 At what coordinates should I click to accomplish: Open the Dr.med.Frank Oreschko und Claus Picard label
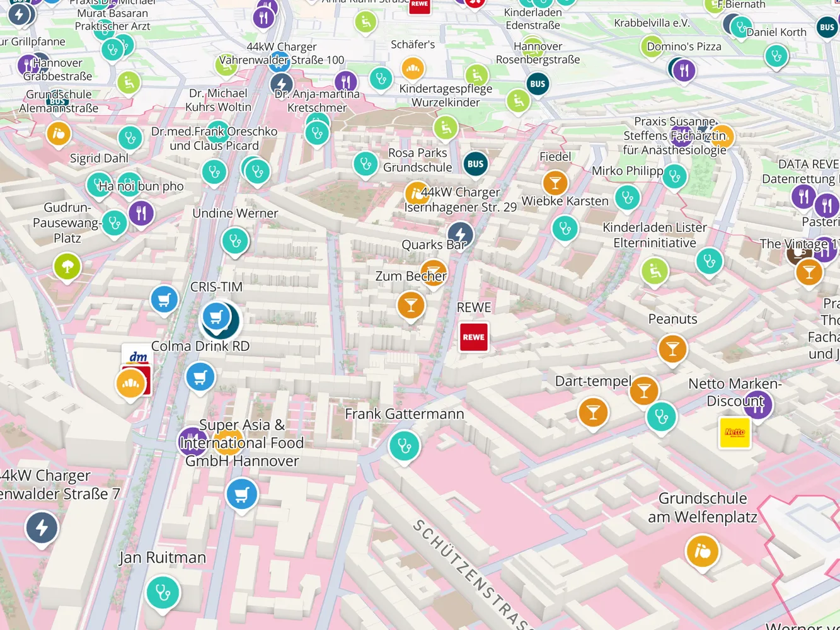point(214,139)
